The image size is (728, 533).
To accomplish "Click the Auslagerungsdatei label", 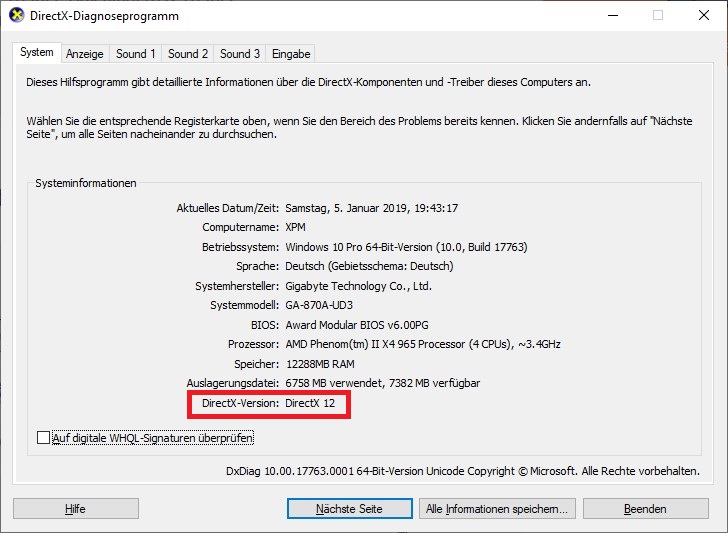I will click(233, 383).
